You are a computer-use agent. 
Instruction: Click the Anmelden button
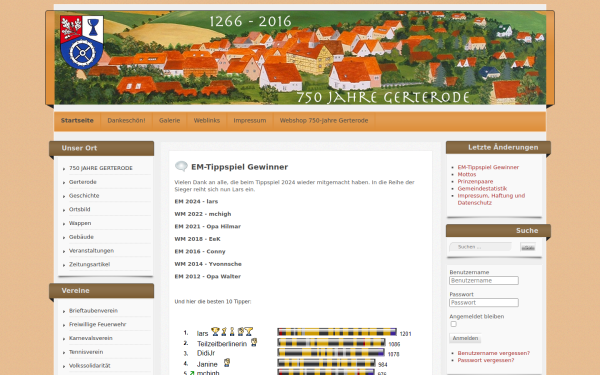(465, 338)
